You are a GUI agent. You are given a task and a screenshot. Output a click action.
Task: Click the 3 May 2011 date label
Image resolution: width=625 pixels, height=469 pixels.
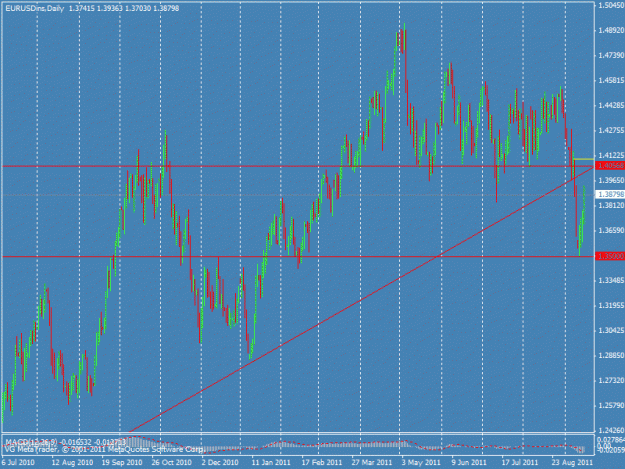421,463
